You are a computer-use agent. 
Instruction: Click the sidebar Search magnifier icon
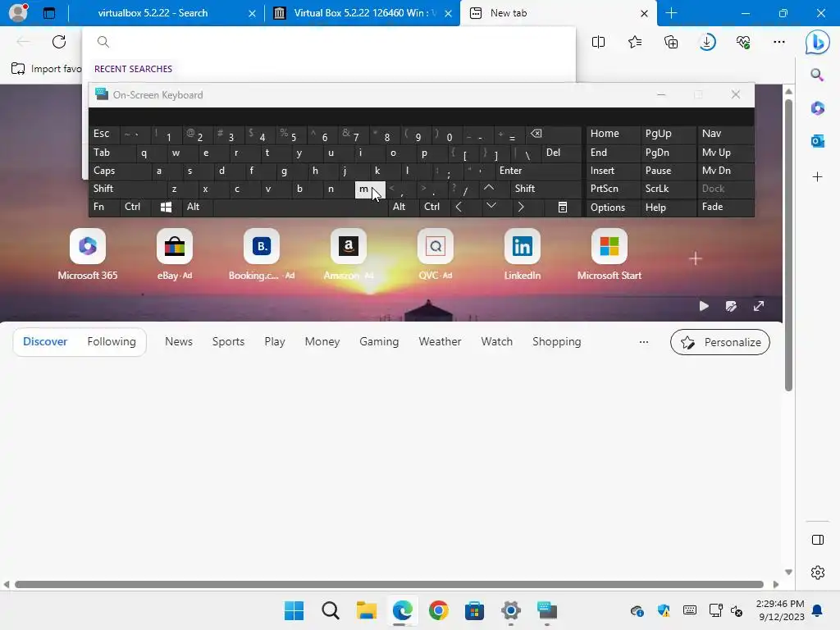click(x=818, y=75)
